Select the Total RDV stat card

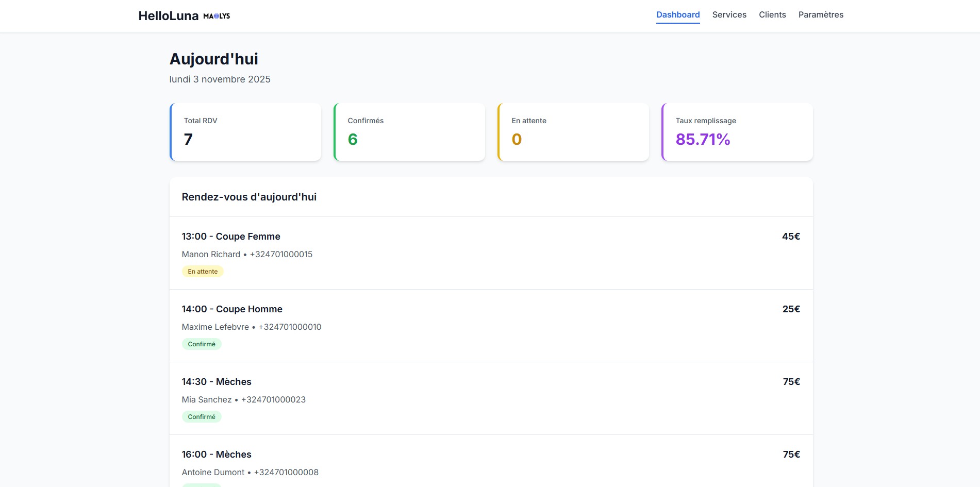245,132
